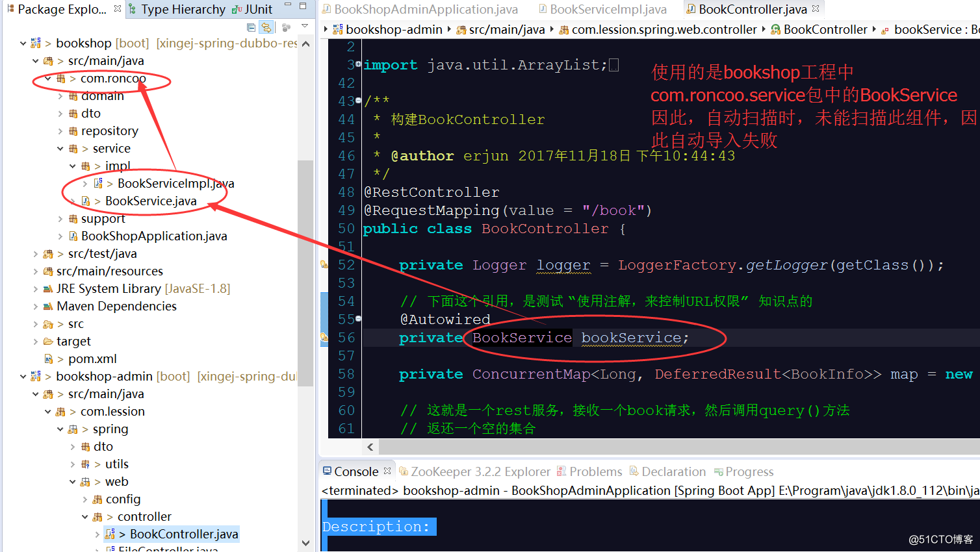Click the Package Explorer scrollbar up arrow

tap(305, 44)
